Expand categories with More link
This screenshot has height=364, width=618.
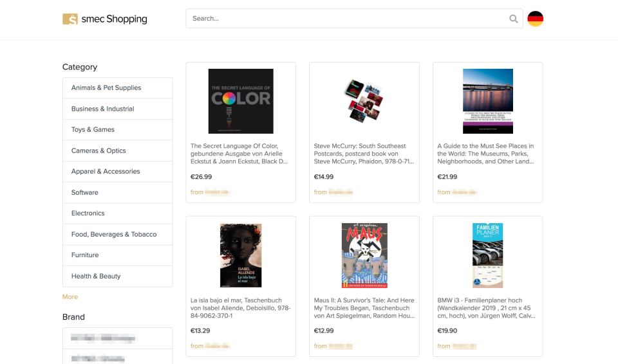click(70, 296)
